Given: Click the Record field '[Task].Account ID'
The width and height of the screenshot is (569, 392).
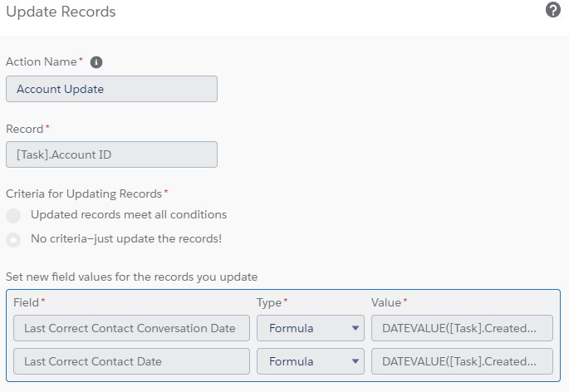Looking at the screenshot, I should (x=111, y=154).
